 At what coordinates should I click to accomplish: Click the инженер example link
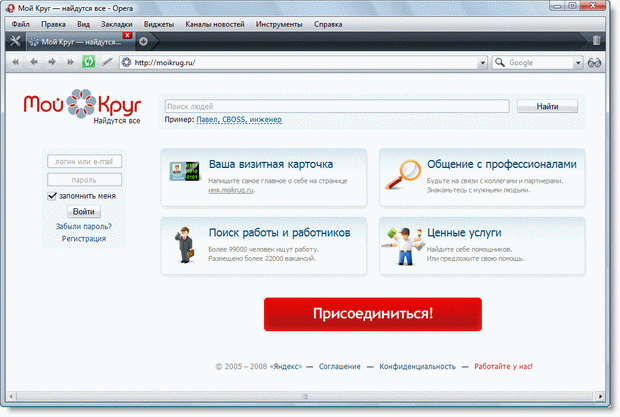click(x=266, y=119)
